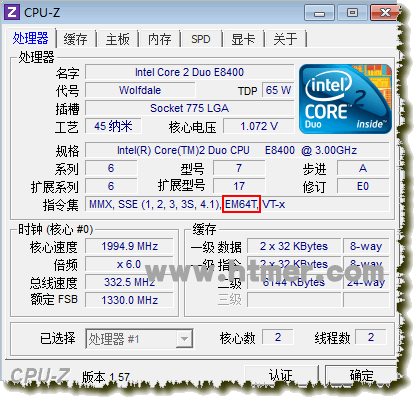Select the SPD tab
The image size is (414, 397).
201,39
